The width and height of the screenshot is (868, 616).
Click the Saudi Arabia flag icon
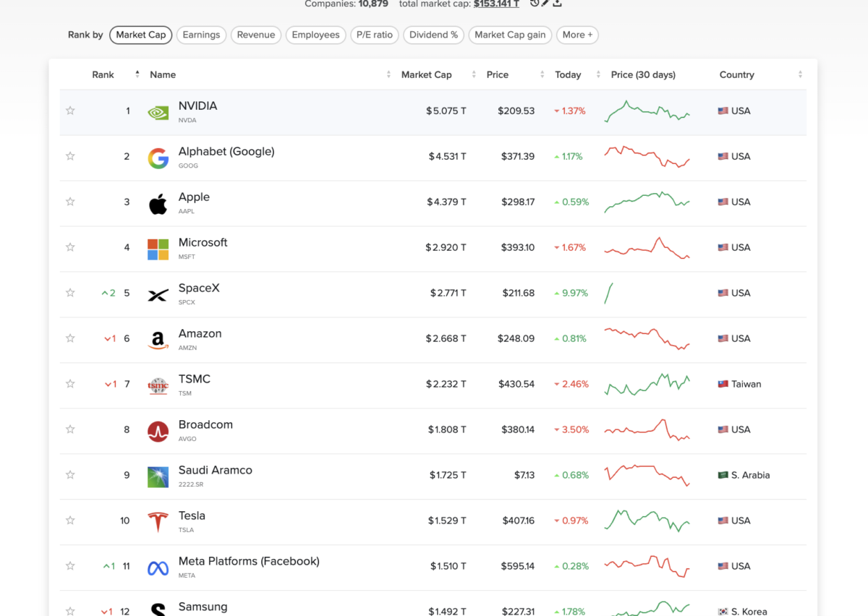[x=723, y=475]
